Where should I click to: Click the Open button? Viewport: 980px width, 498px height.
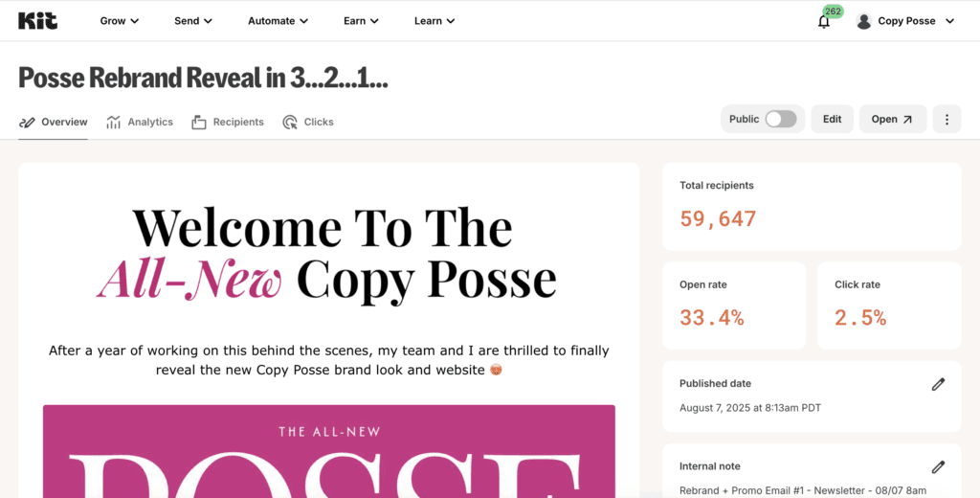point(893,119)
